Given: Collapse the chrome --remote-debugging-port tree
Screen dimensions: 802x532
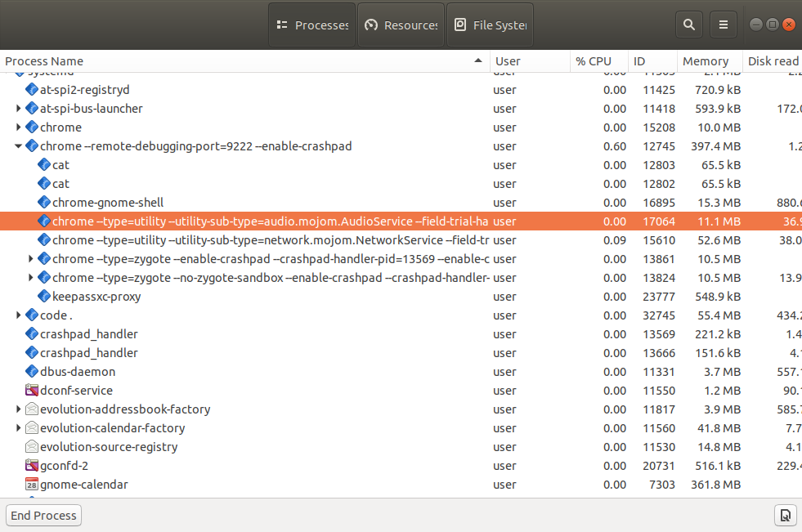Looking at the screenshot, I should [19, 146].
